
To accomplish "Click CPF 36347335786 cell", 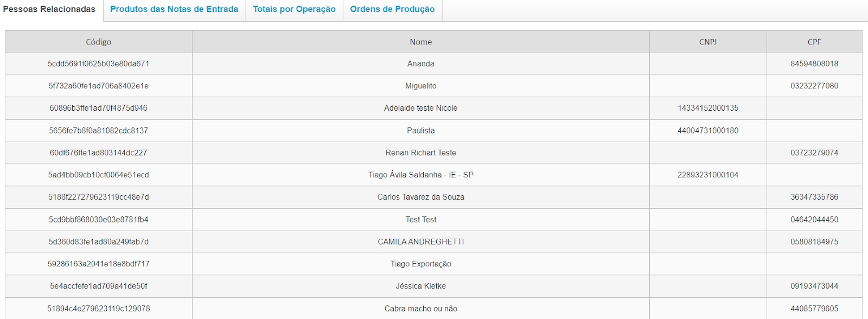I will (x=814, y=197).
